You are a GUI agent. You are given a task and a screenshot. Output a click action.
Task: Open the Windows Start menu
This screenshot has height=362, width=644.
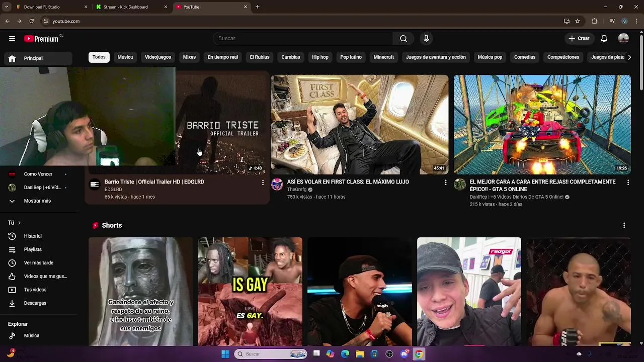point(225,354)
